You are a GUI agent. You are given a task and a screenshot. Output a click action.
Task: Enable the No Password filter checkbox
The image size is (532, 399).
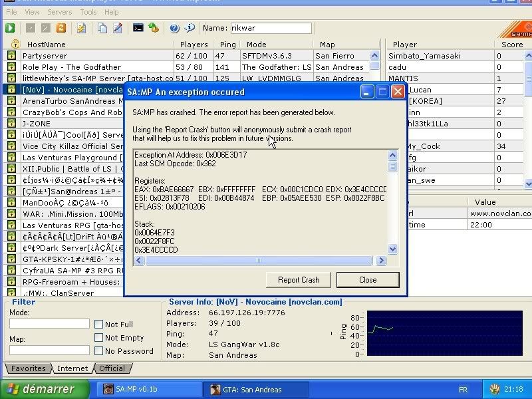click(98, 351)
